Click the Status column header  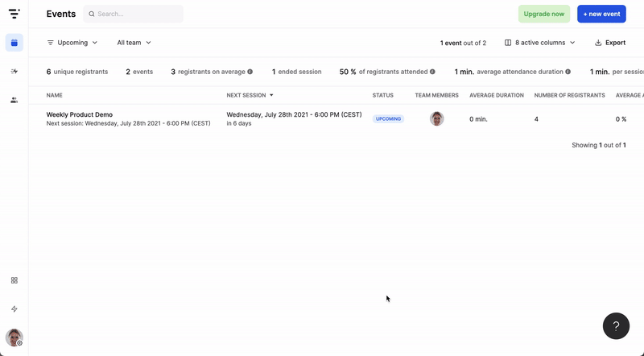point(383,95)
